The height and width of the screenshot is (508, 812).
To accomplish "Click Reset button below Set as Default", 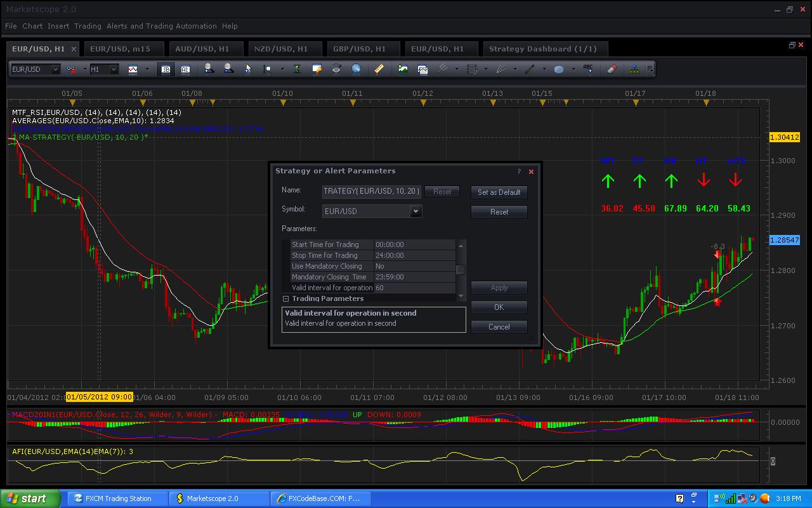I will pyautogui.click(x=499, y=212).
